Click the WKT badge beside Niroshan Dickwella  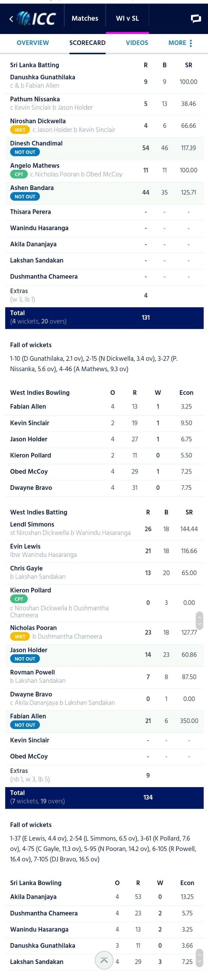point(20,130)
